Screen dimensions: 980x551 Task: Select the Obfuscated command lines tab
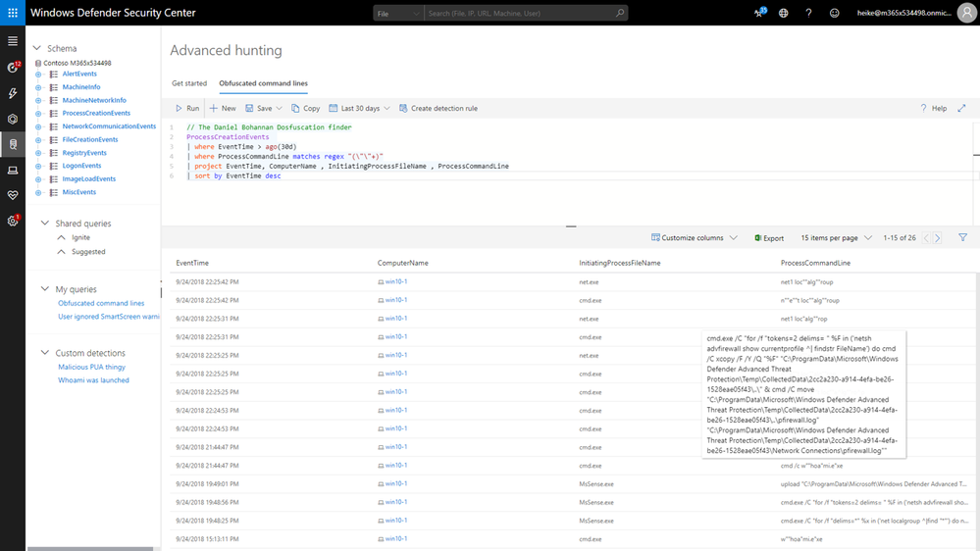coord(263,83)
